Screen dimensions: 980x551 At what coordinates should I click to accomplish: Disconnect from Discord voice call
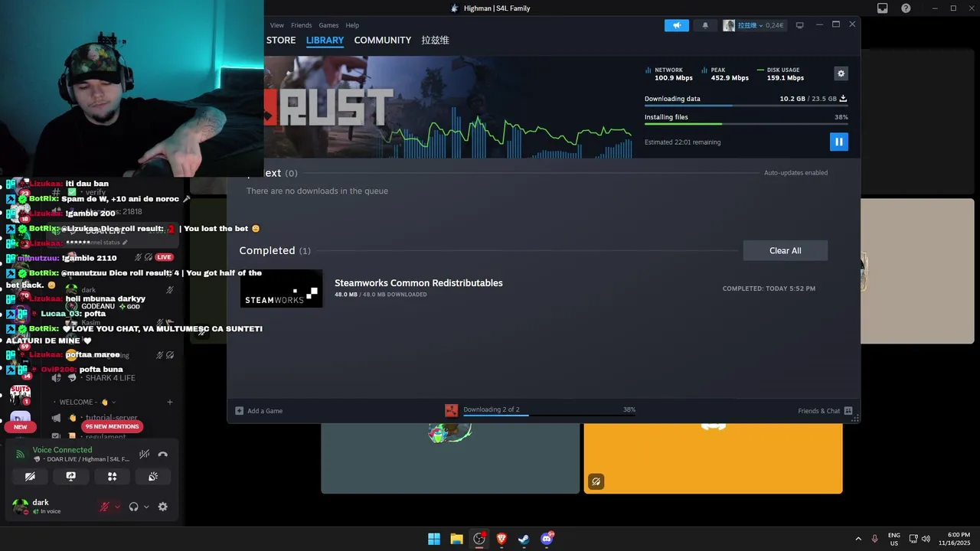162,455
